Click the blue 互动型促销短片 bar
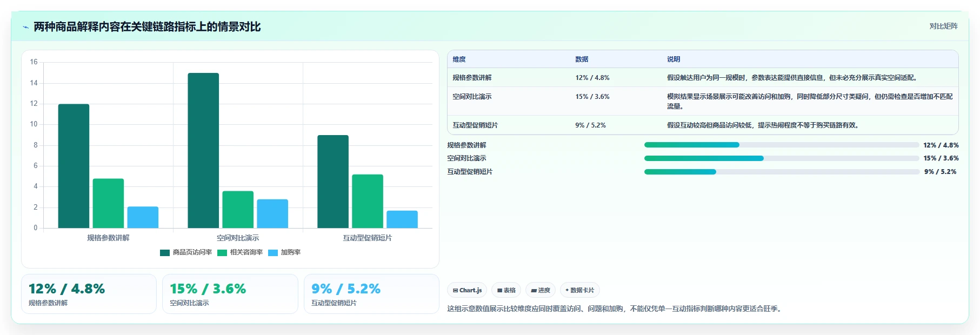This screenshot has width=980, height=335. click(402, 219)
